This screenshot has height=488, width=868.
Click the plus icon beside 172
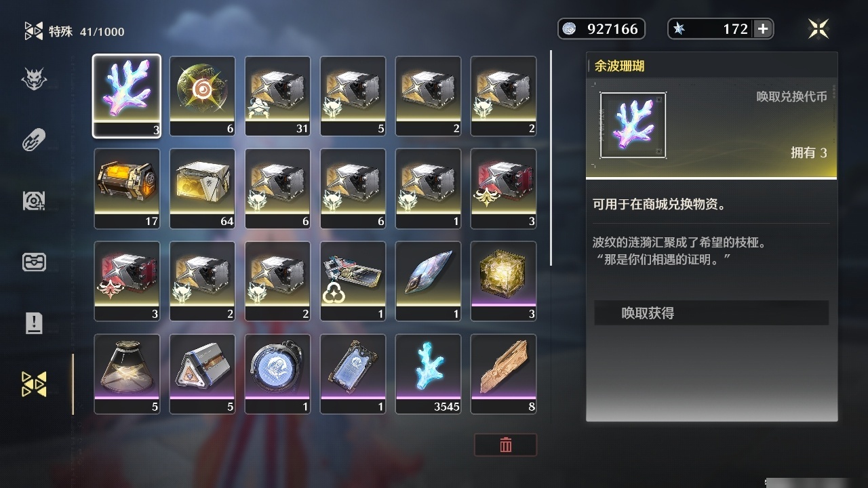tap(762, 28)
